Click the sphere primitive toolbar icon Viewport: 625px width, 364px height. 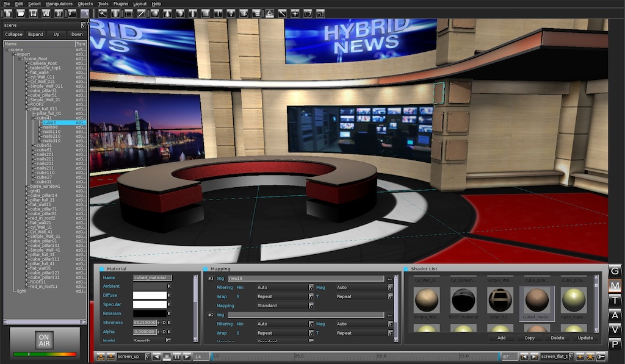tap(155, 13)
